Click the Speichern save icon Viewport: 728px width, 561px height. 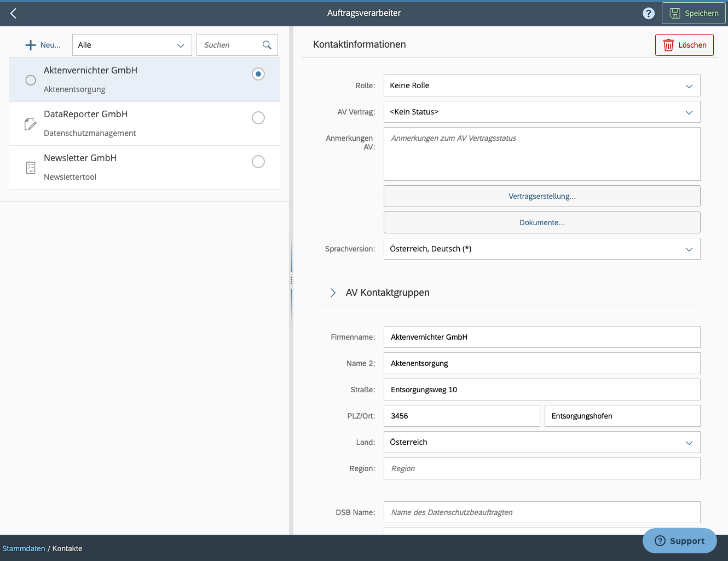tap(677, 13)
